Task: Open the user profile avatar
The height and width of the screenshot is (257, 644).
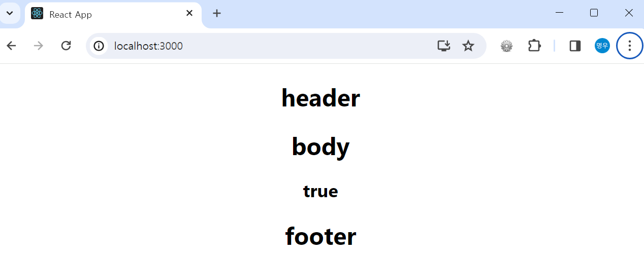Action: 602,46
